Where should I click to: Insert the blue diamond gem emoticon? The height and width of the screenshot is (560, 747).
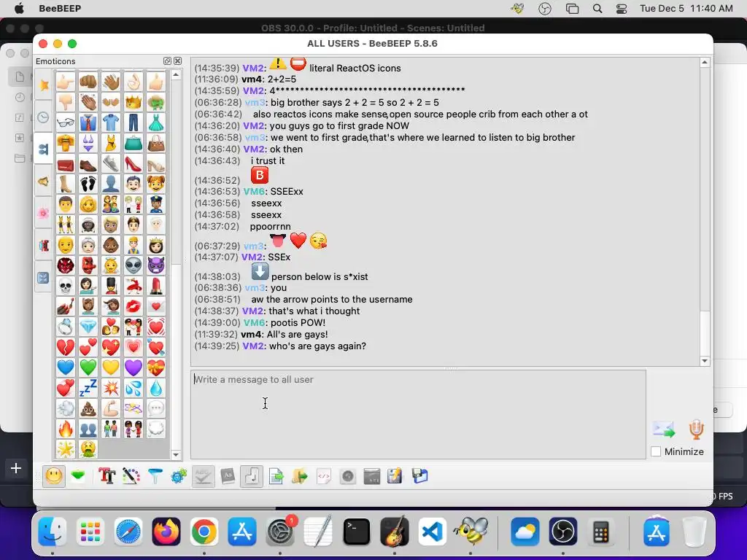pos(88,327)
